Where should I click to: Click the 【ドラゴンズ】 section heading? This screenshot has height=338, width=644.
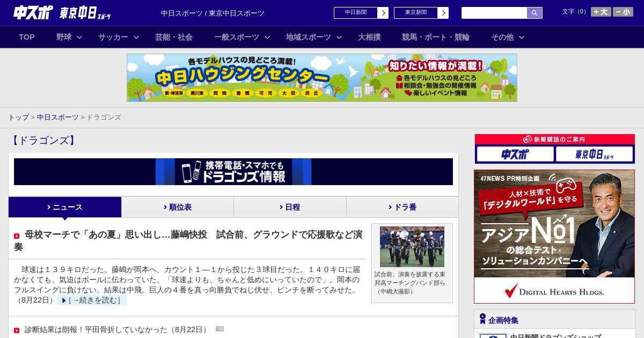[43, 141]
